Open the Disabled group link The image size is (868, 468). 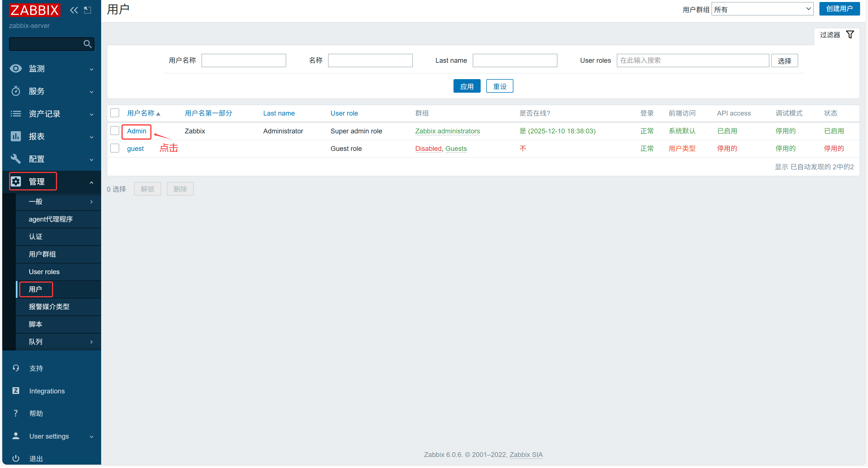pos(428,149)
